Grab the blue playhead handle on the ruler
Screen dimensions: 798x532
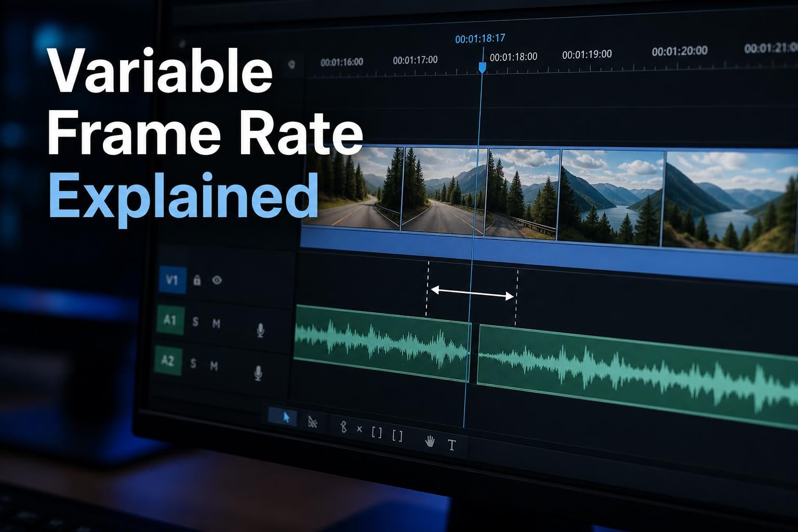pyautogui.click(x=482, y=68)
